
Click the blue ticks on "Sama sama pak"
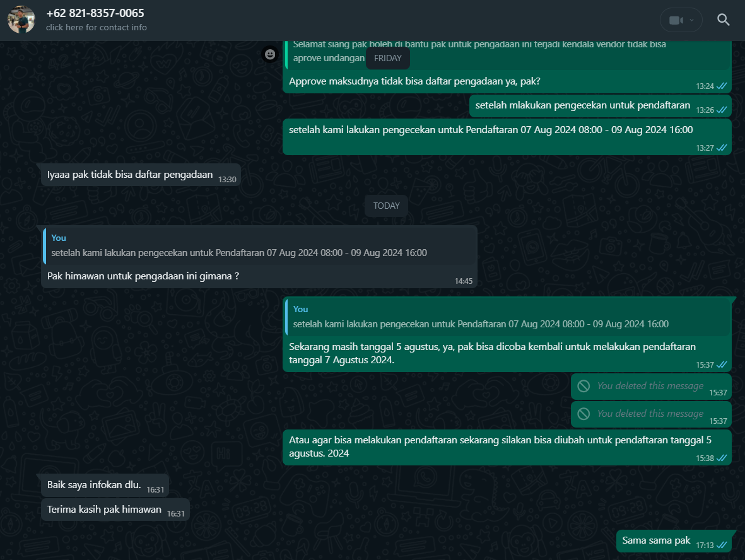722,544
